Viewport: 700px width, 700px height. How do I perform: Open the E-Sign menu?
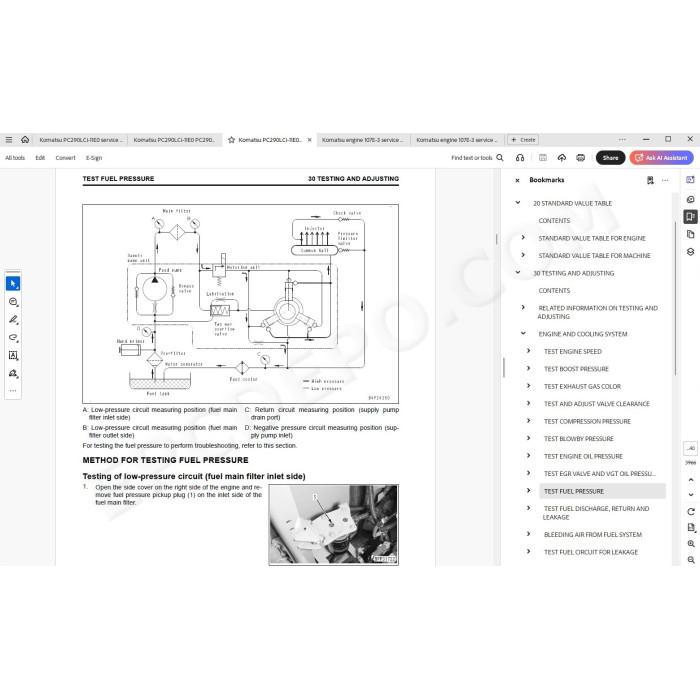[x=94, y=158]
